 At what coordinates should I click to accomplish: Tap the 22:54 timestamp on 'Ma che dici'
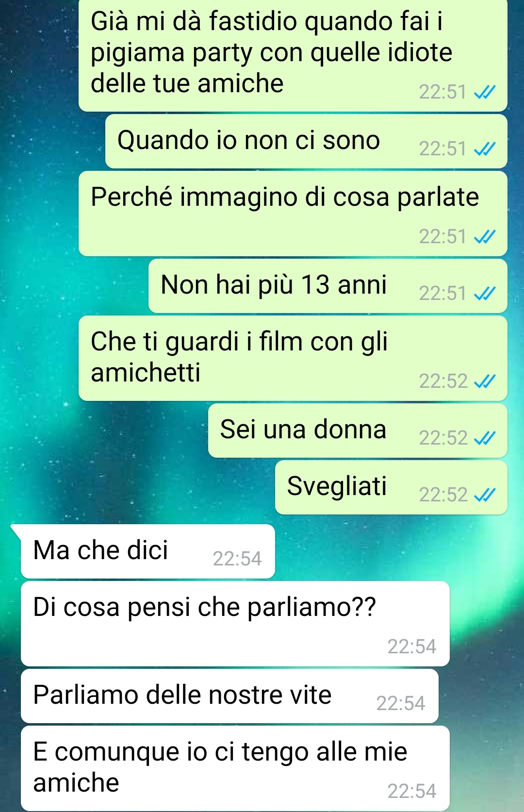pyautogui.click(x=237, y=559)
